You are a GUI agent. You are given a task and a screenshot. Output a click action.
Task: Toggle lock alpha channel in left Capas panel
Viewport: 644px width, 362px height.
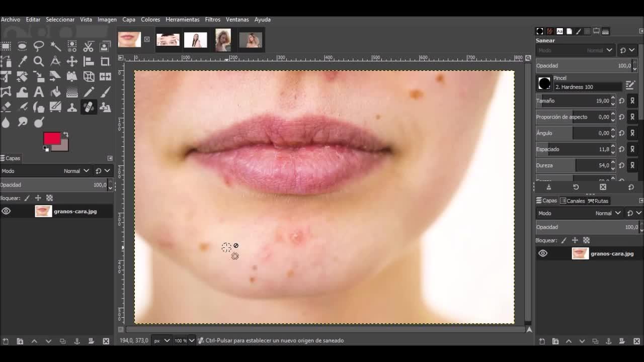(49, 198)
